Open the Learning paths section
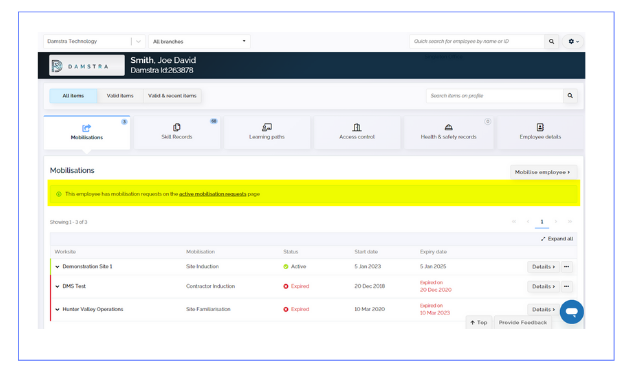The width and height of the screenshot is (633, 379). tap(267, 132)
